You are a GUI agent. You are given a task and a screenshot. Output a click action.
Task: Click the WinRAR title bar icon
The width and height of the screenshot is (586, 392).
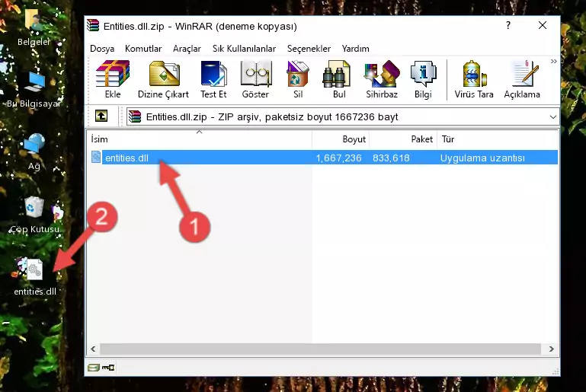coord(93,26)
